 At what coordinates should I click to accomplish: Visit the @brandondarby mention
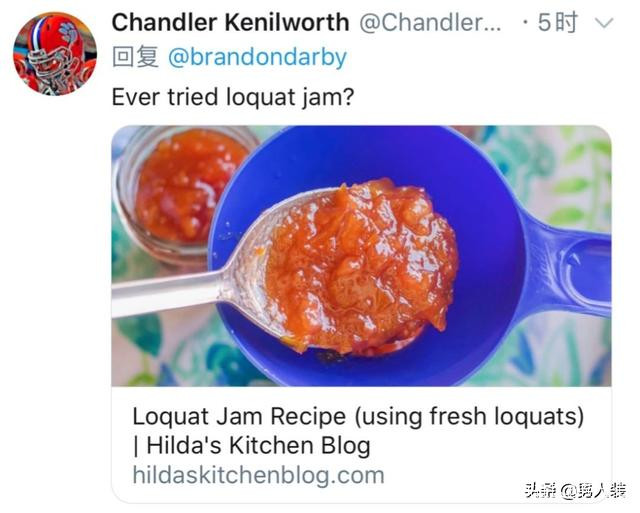pyautogui.click(x=258, y=57)
